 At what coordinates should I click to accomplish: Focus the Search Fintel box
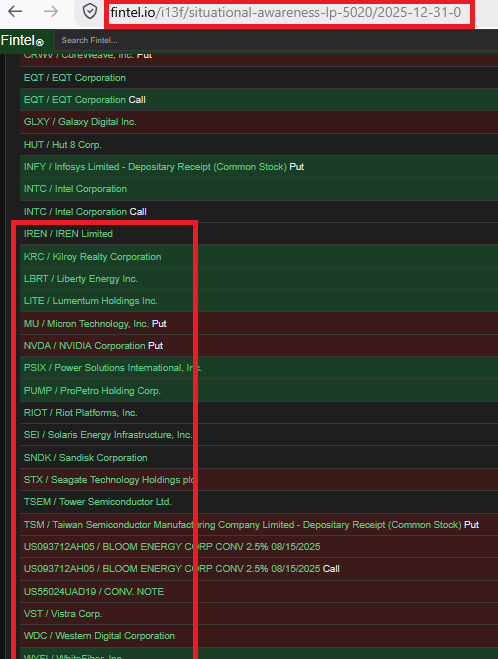pyautogui.click(x=277, y=40)
